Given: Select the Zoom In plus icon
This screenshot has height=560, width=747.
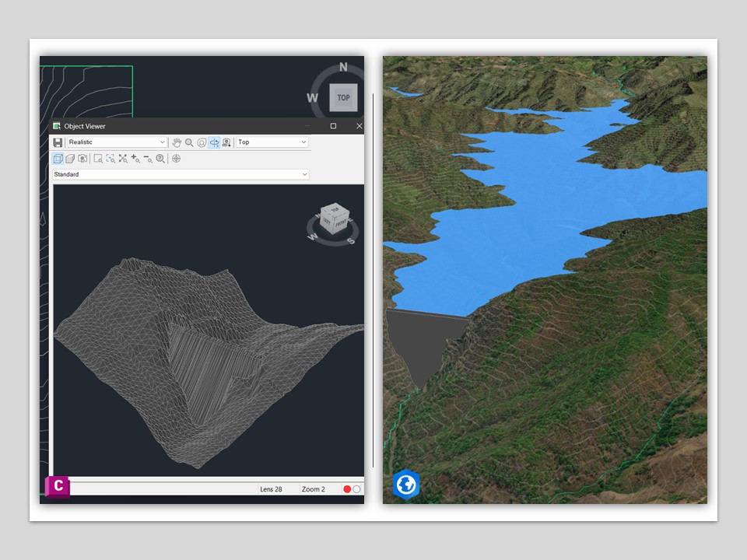Looking at the screenshot, I should pos(135,158).
